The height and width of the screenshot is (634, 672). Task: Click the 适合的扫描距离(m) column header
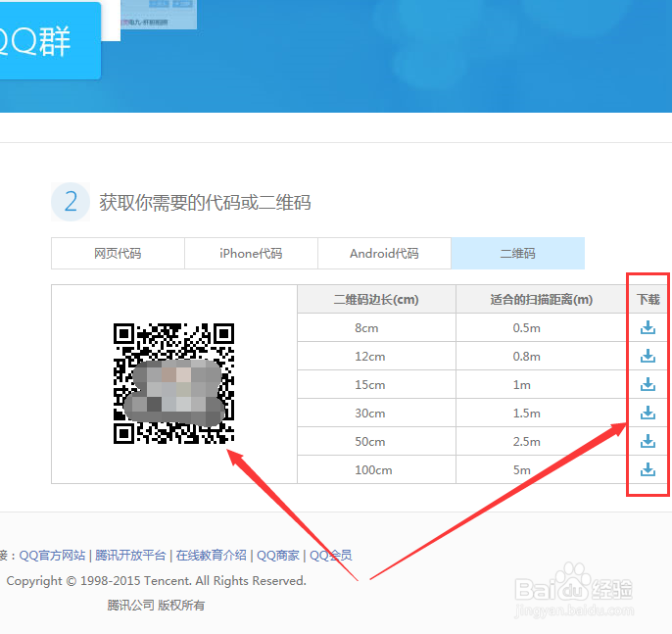pyautogui.click(x=542, y=299)
